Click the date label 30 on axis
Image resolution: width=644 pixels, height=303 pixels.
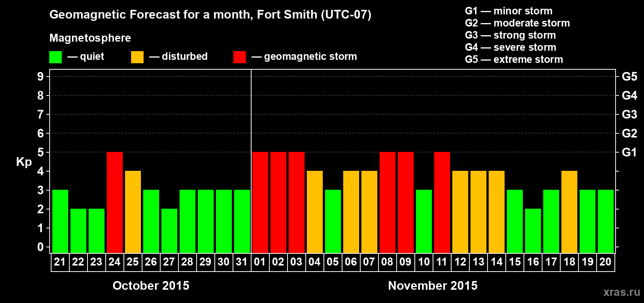[224, 262]
